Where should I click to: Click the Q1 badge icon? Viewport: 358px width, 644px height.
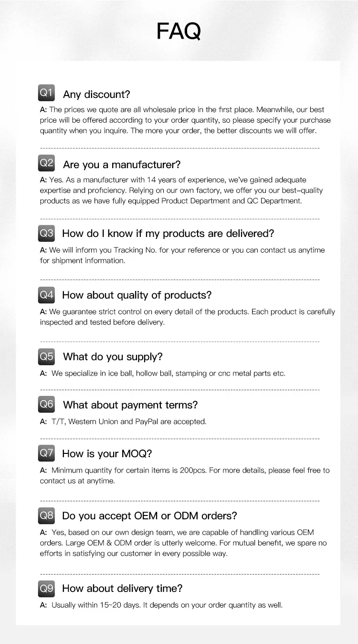point(46,93)
